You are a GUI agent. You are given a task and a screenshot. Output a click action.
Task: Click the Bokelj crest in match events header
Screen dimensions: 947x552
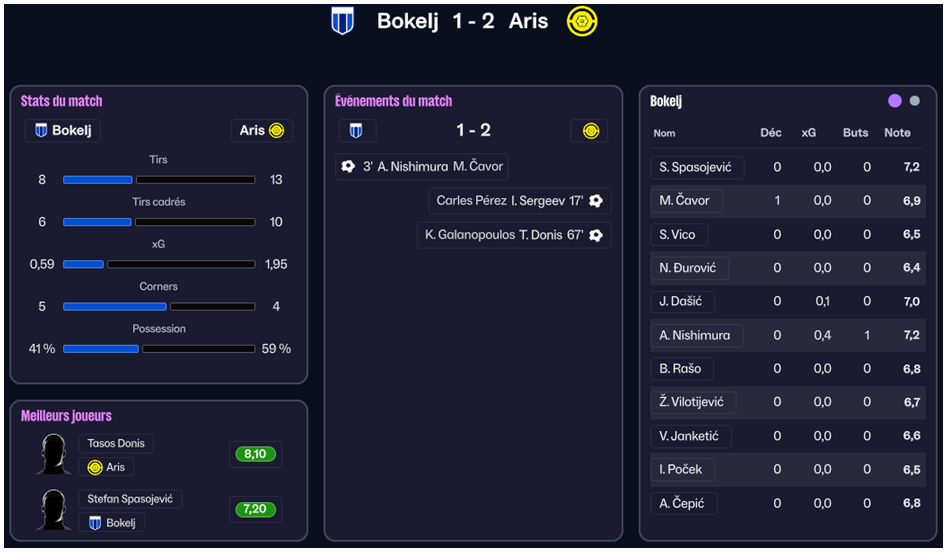[357, 131]
